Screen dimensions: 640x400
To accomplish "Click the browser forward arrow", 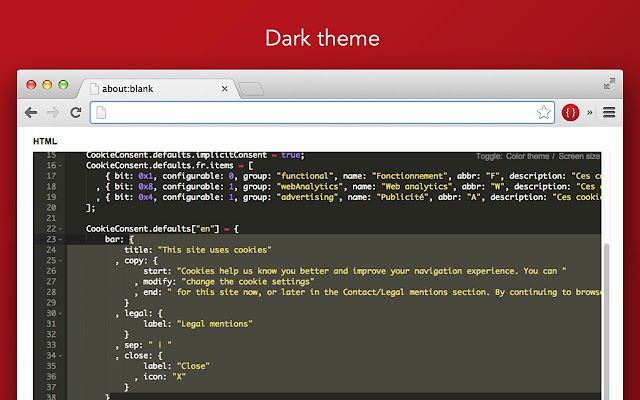I will point(53,112).
